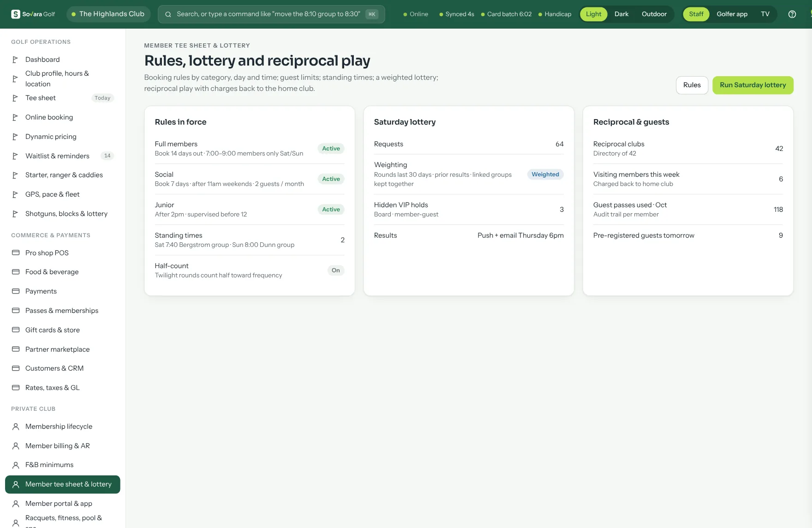
Task: Switch to the Golfer app view
Action: tap(732, 14)
